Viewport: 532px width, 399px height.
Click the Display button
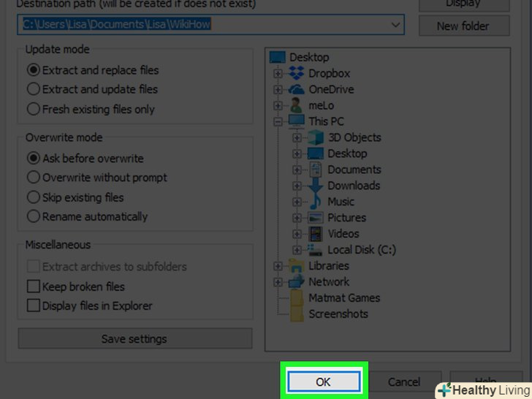point(463,4)
